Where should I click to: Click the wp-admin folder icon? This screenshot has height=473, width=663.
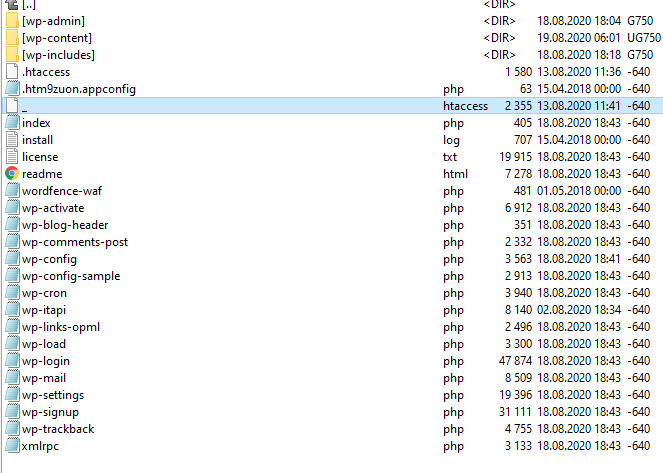click(x=12, y=21)
